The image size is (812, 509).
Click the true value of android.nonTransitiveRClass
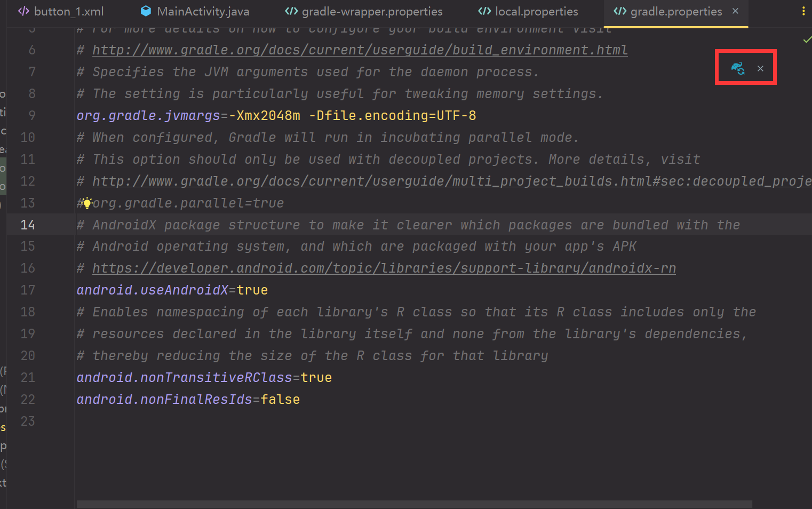(x=316, y=378)
